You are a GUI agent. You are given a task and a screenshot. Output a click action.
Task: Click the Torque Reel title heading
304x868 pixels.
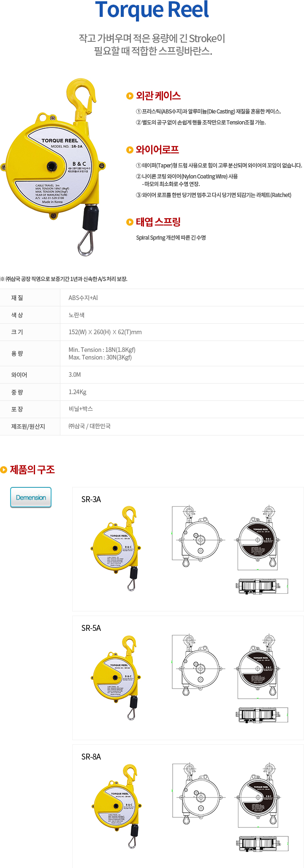click(152, 10)
